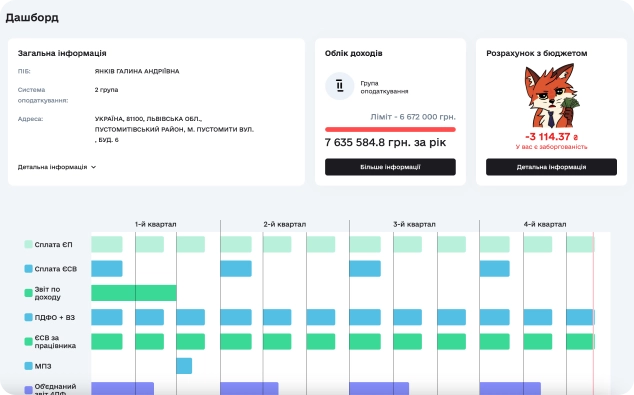Click the long green Звіт по доходу bar
The width and height of the screenshot is (634, 395).
pos(134,293)
